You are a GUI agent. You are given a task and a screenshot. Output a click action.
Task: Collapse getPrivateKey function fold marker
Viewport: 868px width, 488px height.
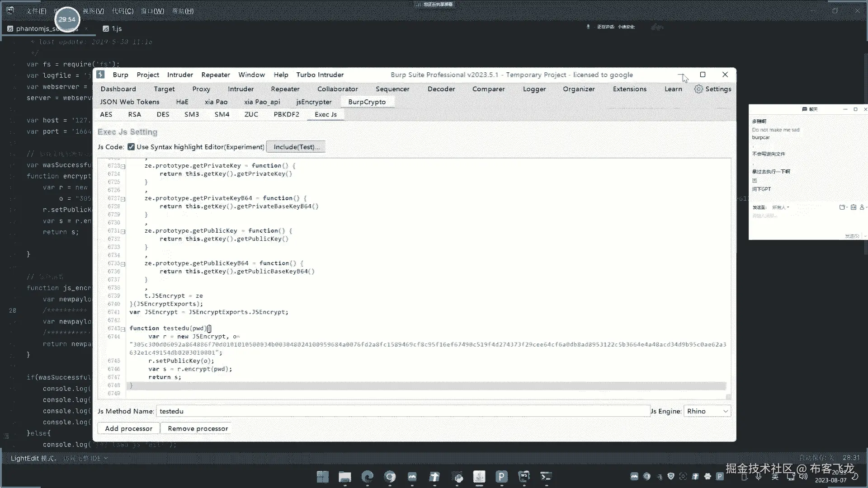(123, 166)
